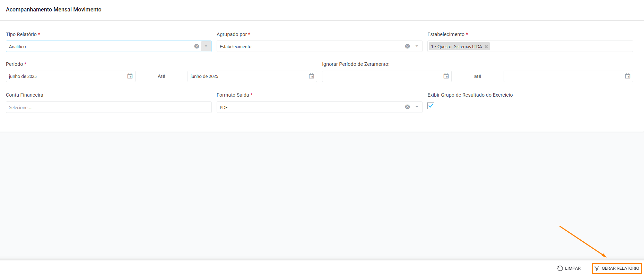Click the empty Ignorar Período start field
Viewport: 644px width, 276px height.
coord(381,76)
